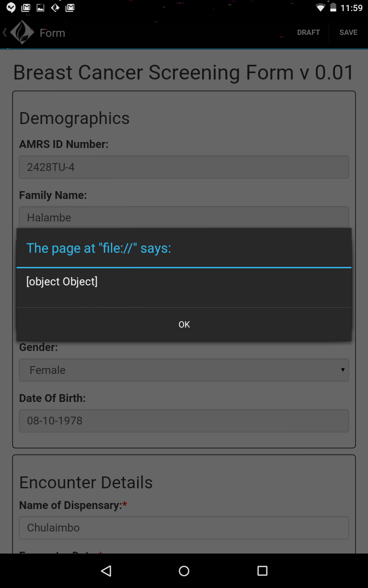This screenshot has width=368, height=588.
Task: Tap the battery status icon
Action: click(333, 8)
